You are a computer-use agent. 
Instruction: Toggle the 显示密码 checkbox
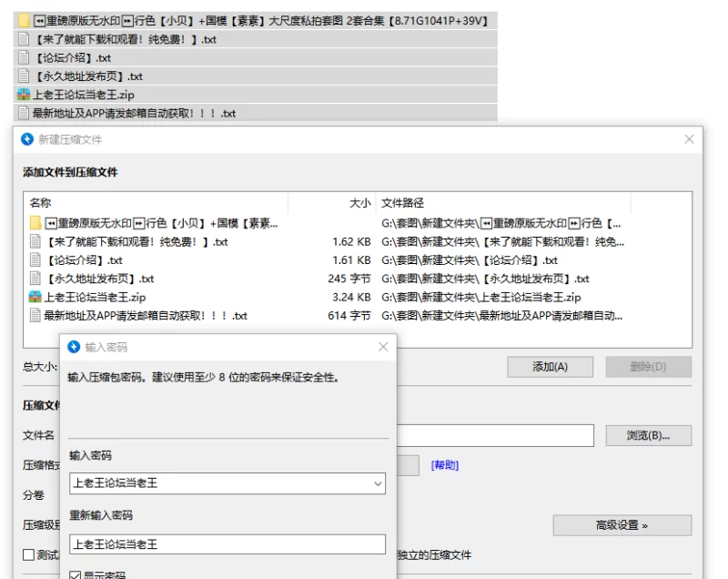tap(76, 575)
